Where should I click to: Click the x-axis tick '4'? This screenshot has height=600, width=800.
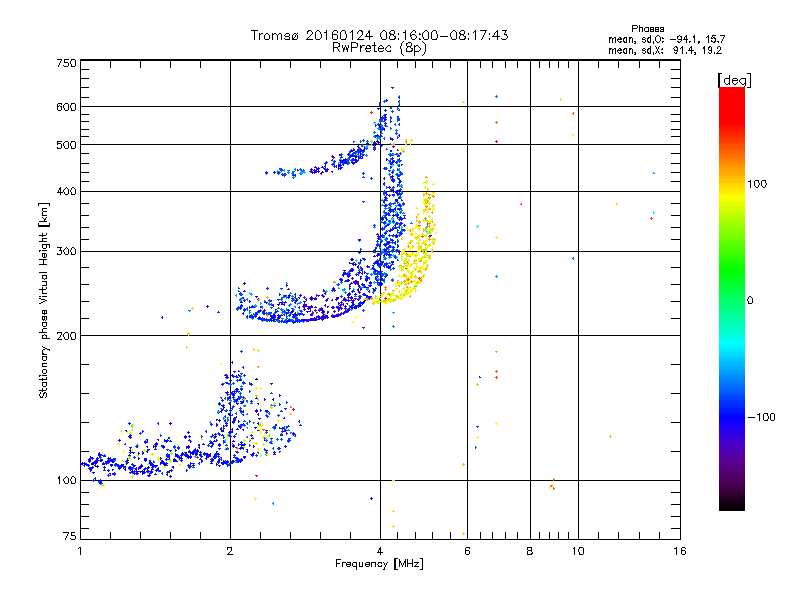pos(380,551)
